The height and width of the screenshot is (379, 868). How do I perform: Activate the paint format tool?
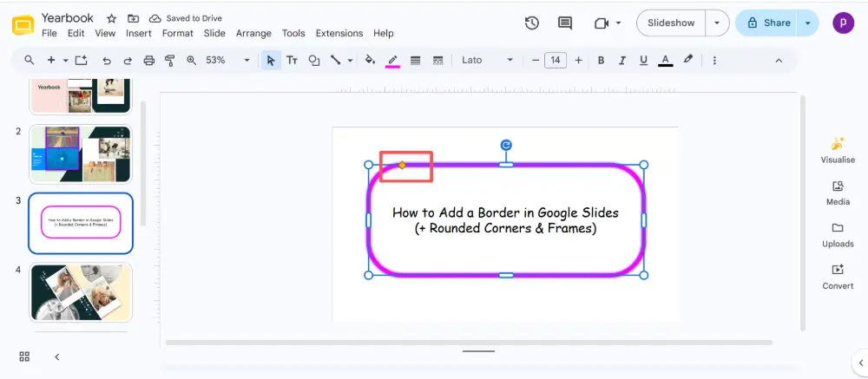(x=170, y=61)
